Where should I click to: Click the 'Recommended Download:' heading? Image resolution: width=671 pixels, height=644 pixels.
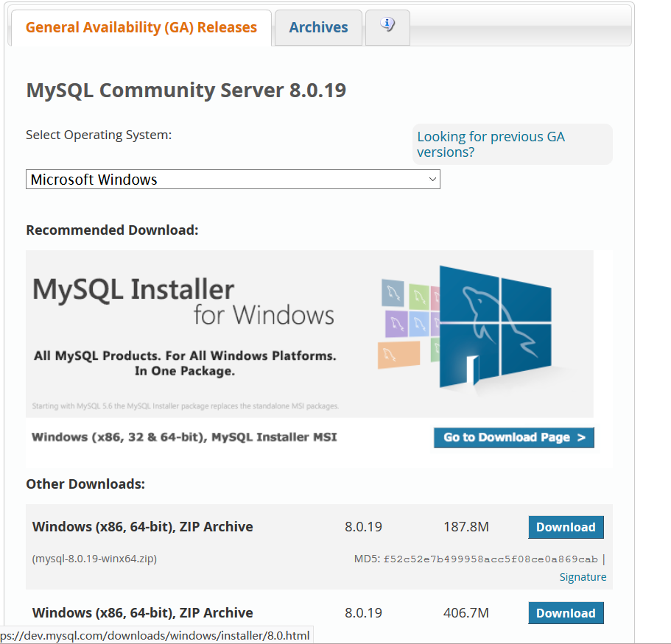coord(112,230)
